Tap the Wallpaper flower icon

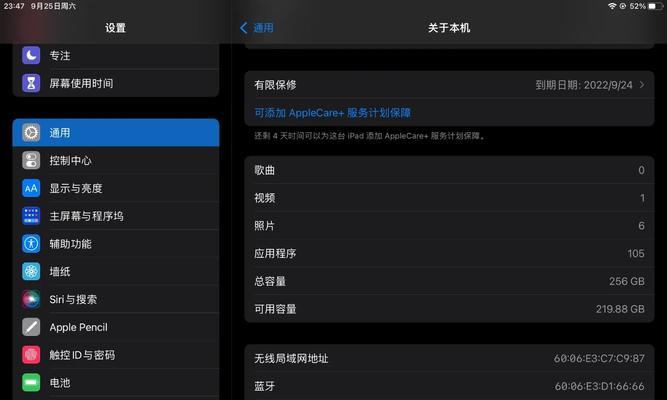[31, 271]
